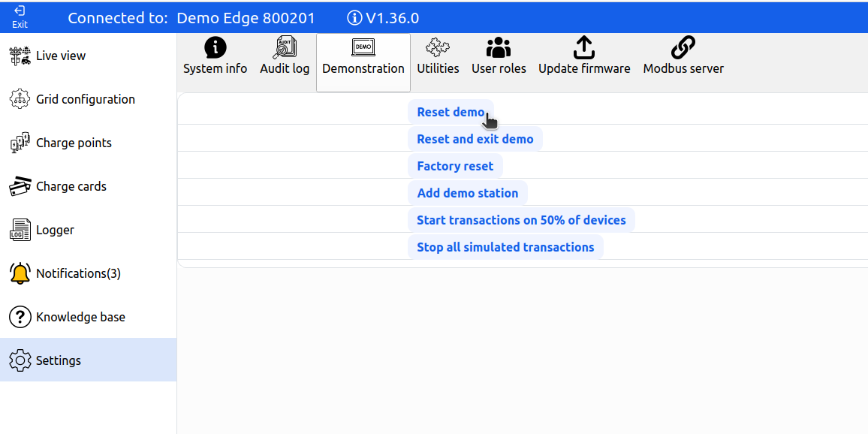Open the Knowledge base label
The image size is (868, 434).
[x=80, y=317]
